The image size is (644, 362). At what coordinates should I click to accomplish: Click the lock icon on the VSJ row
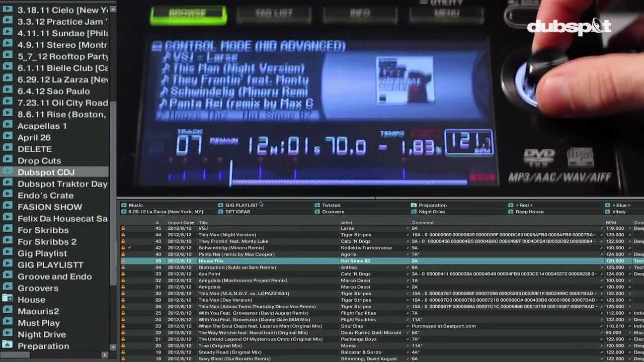(123, 228)
